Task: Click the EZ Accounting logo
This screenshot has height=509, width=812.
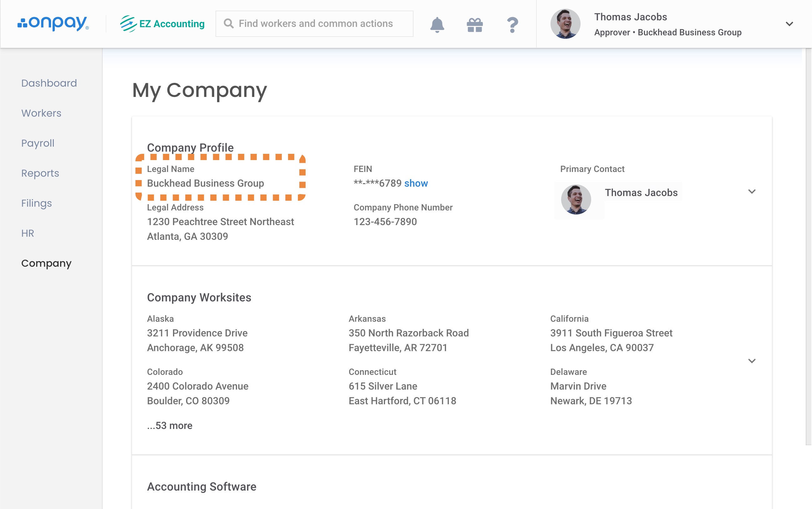Action: click(162, 23)
